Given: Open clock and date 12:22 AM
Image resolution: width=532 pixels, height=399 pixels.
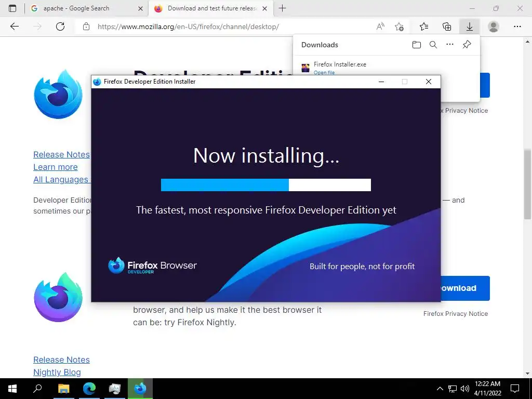Looking at the screenshot, I should [x=487, y=389].
